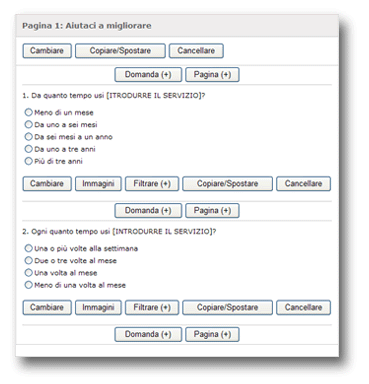Click Cancellare for question 1
The height and width of the screenshot is (384, 369).
coord(303,184)
